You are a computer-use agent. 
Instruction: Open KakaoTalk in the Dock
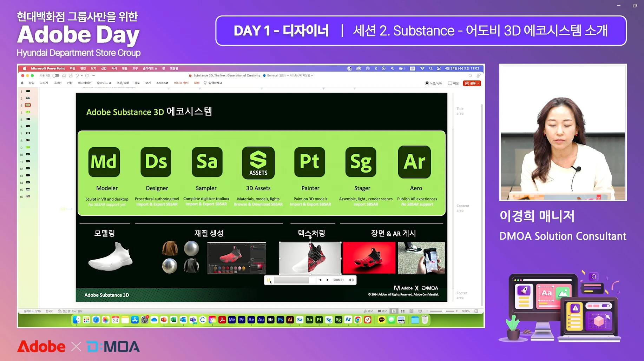(x=381, y=320)
